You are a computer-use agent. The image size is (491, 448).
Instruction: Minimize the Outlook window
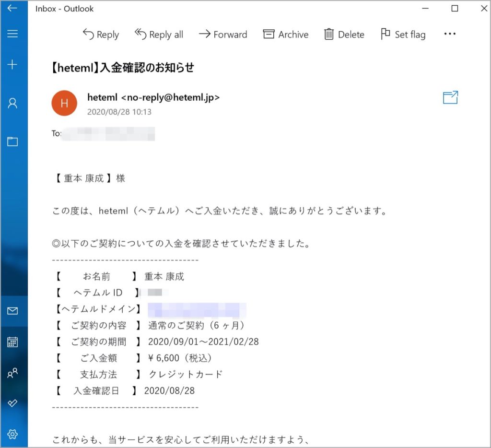coord(425,9)
